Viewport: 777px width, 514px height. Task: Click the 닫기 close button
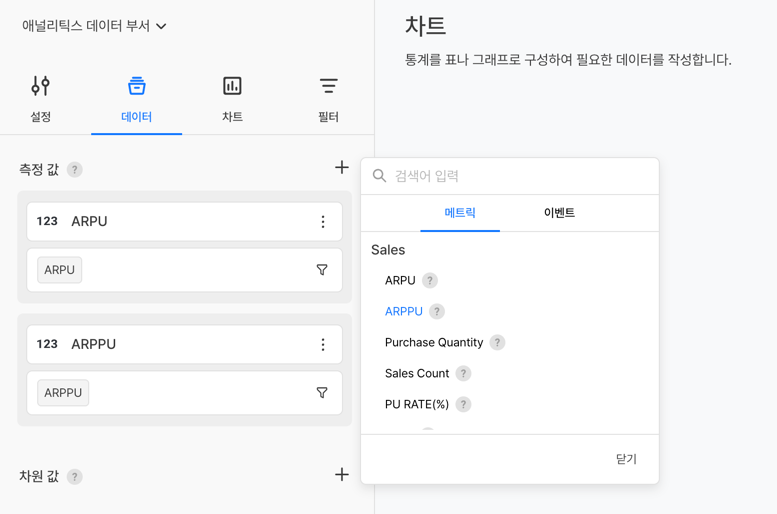626,460
